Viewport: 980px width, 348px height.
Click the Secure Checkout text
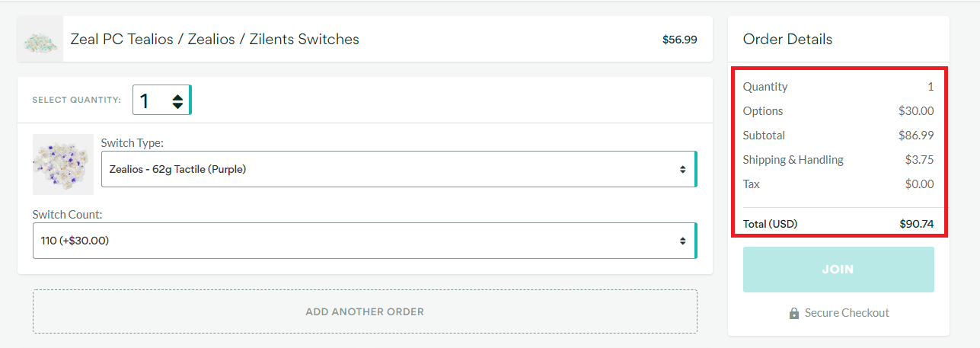point(847,313)
